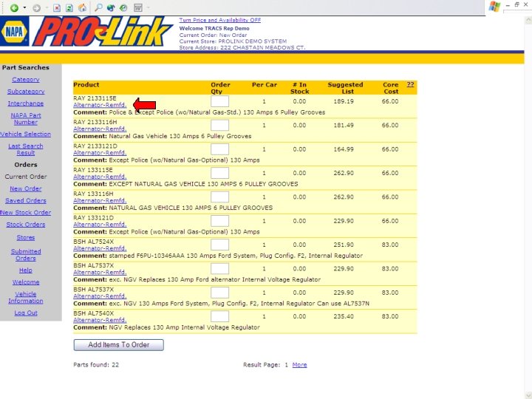Open New Stock Order link
Viewport: 532px width, 399px height.
point(26,212)
